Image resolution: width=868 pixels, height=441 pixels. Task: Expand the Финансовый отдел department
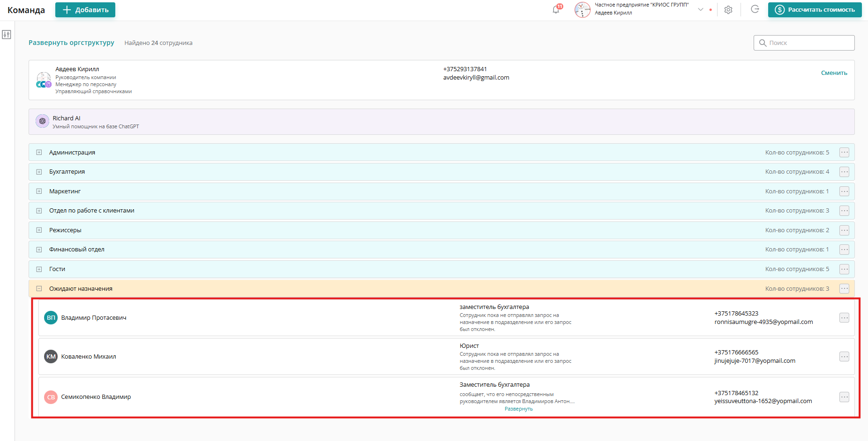pyautogui.click(x=39, y=250)
